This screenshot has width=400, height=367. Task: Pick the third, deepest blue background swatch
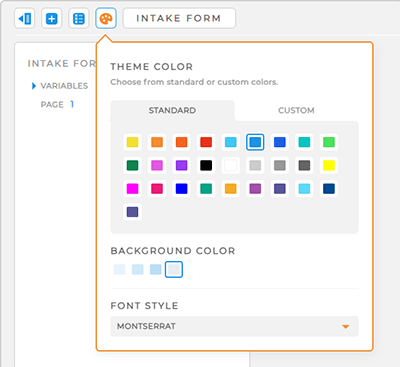(x=156, y=269)
